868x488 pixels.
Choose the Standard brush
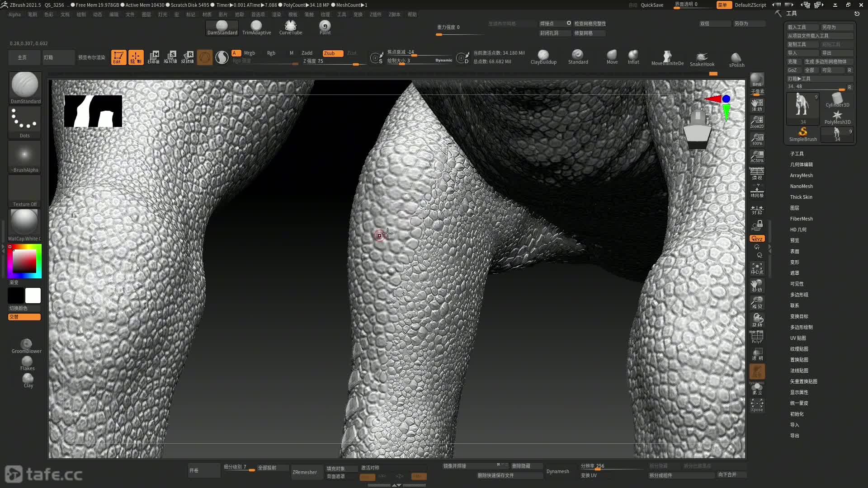click(578, 57)
